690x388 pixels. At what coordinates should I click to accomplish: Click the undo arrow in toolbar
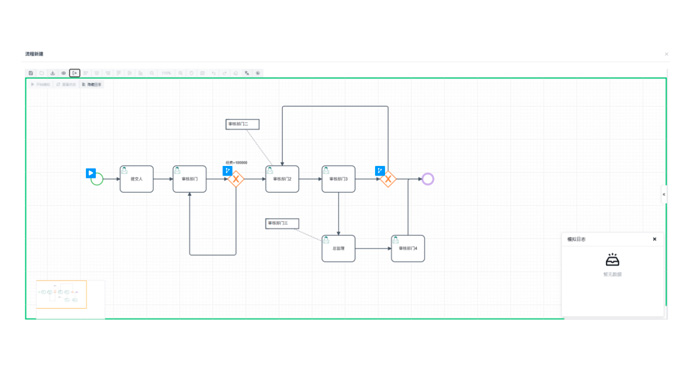click(x=213, y=73)
